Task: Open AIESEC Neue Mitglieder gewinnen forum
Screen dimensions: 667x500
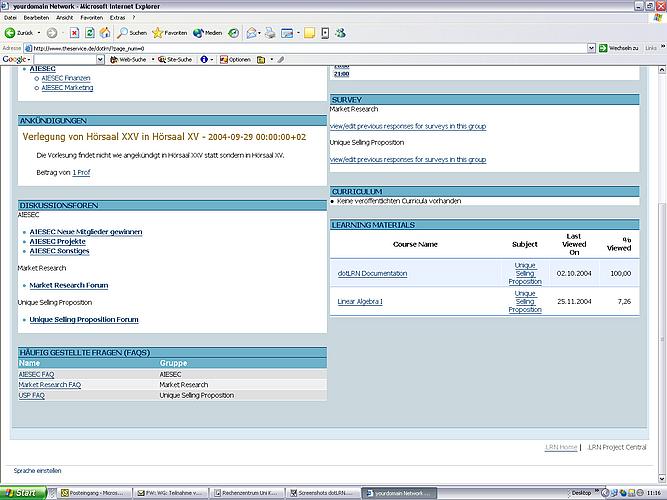Action: click(86, 232)
